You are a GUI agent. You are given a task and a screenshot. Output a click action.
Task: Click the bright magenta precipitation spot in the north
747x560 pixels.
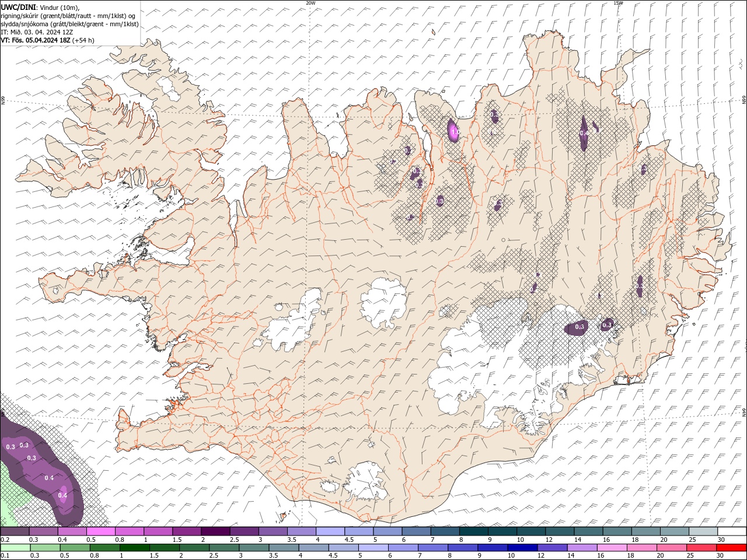tap(453, 130)
